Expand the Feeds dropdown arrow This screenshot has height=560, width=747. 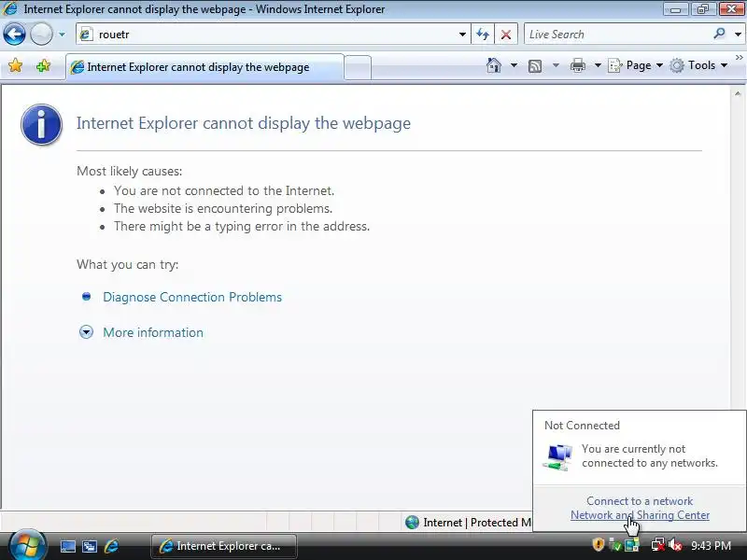pyautogui.click(x=556, y=65)
